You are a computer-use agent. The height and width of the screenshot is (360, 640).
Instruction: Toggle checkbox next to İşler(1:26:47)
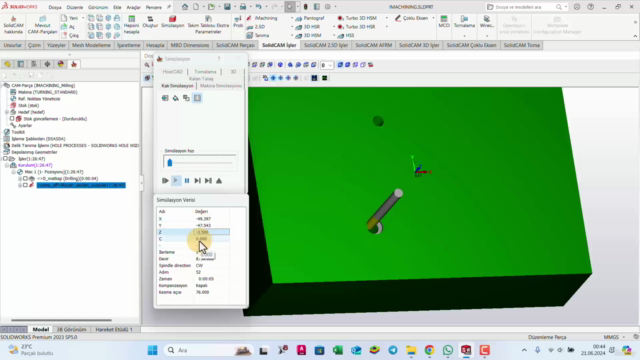pos(5,159)
